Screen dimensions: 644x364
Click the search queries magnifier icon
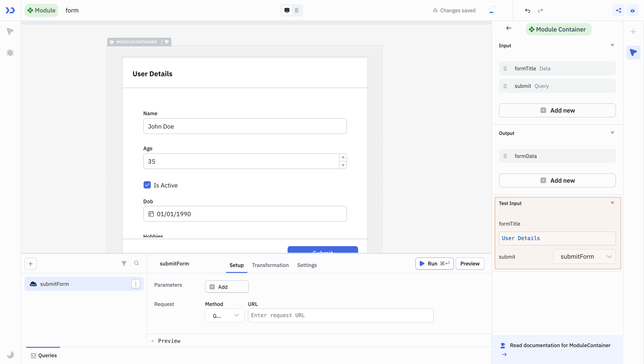point(136,263)
